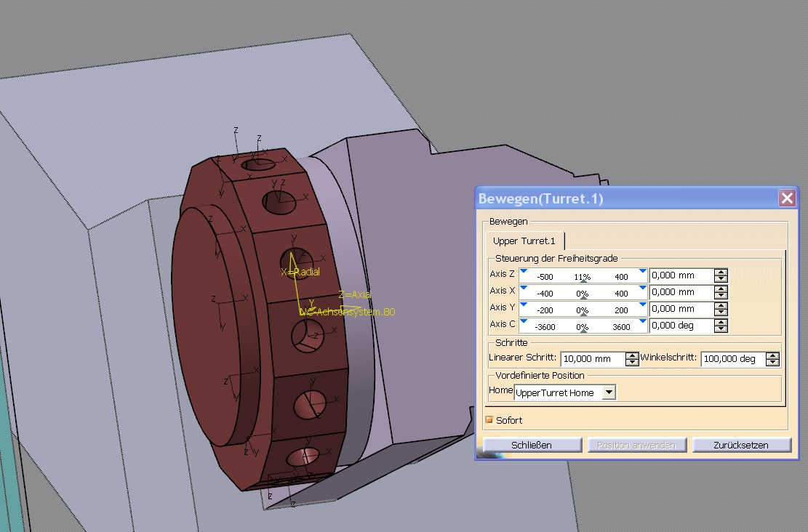The image size is (808, 532).
Task: Open Axis X upper limit blue triangle
Action: pyautogui.click(x=643, y=288)
